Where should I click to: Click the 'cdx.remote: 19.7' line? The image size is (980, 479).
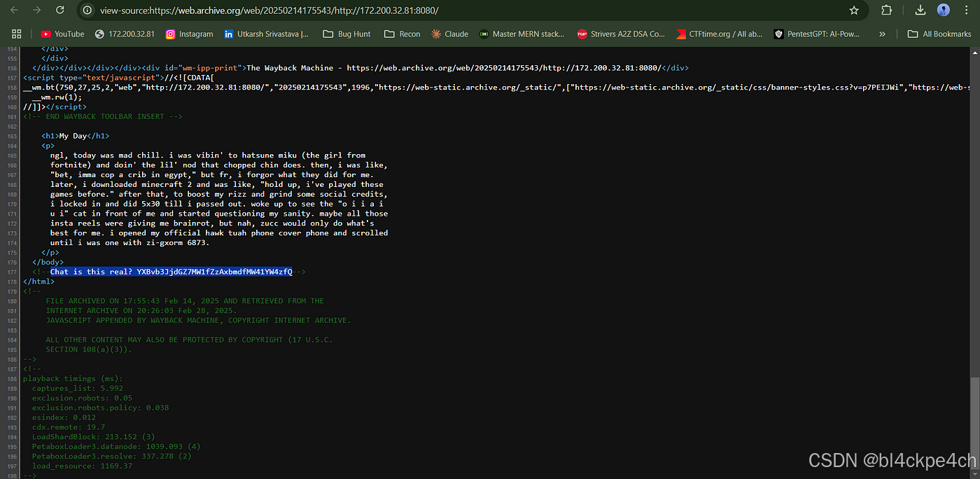68,426
